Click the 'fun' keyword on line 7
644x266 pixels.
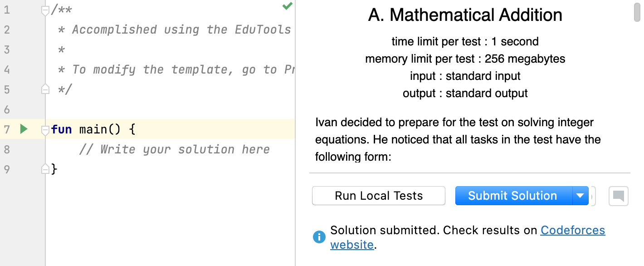62,129
